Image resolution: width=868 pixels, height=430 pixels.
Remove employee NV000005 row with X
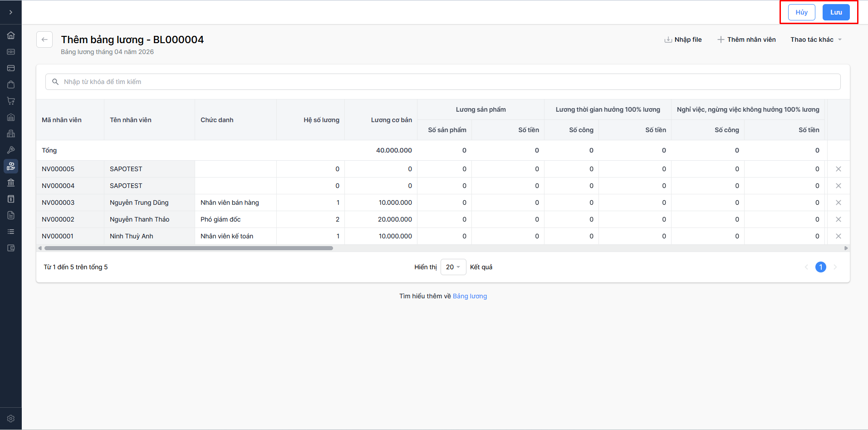click(838, 169)
